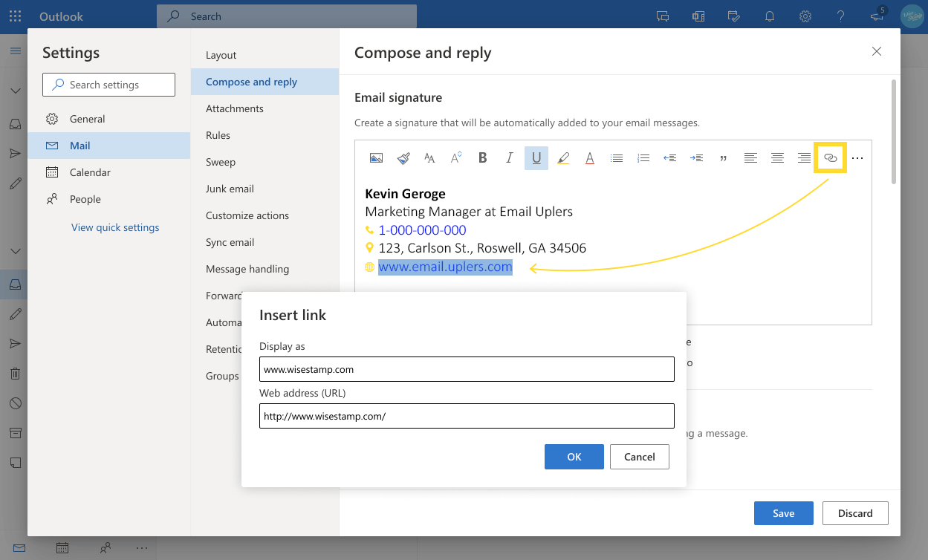Click the Web address URL field
Image resolution: width=928 pixels, height=560 pixels.
click(467, 415)
